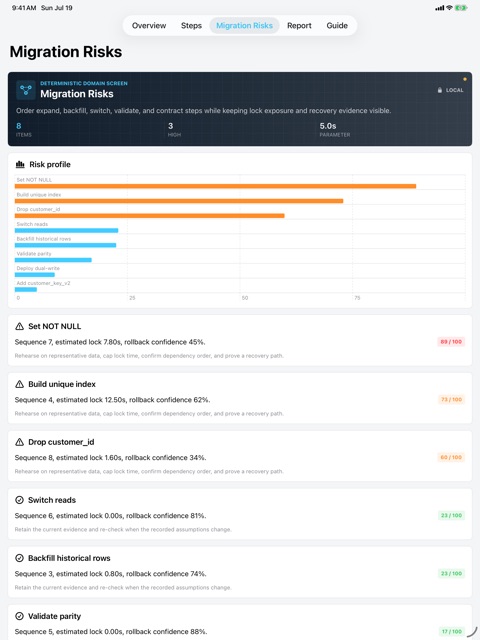Click the checkmark icon on Validate parity
This screenshot has height=640, width=480.
[19, 616]
